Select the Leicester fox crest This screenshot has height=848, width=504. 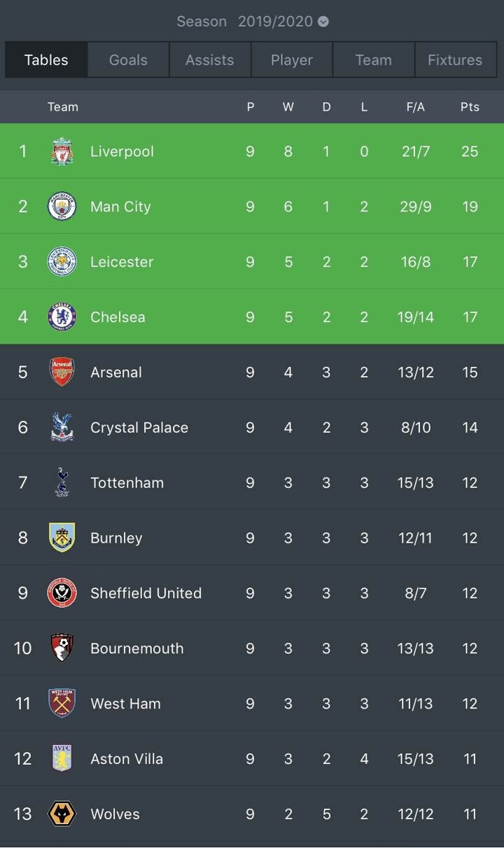click(x=62, y=262)
